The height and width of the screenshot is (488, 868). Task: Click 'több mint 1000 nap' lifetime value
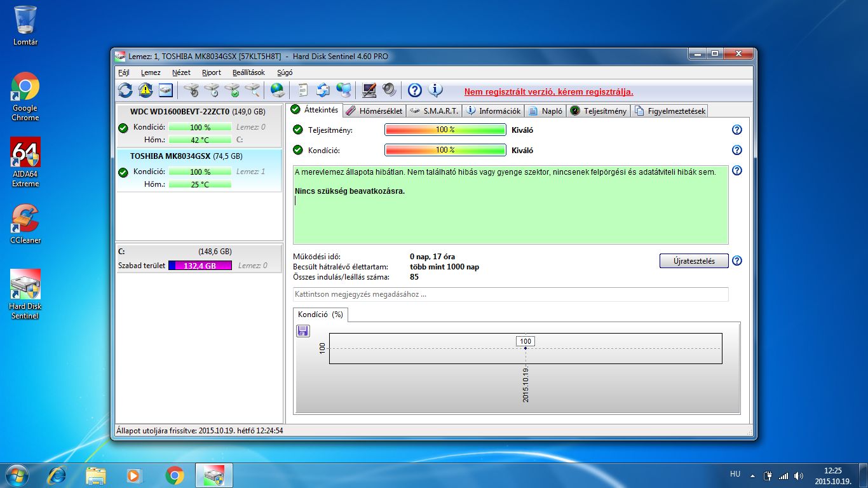click(x=444, y=267)
